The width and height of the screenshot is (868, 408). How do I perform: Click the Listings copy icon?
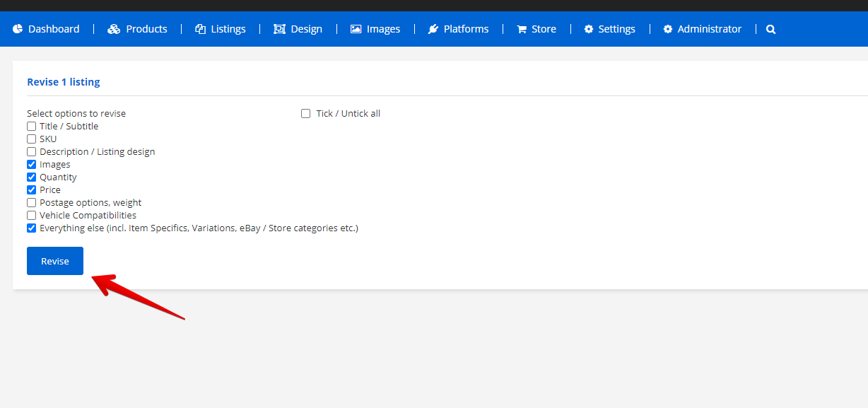pyautogui.click(x=201, y=29)
